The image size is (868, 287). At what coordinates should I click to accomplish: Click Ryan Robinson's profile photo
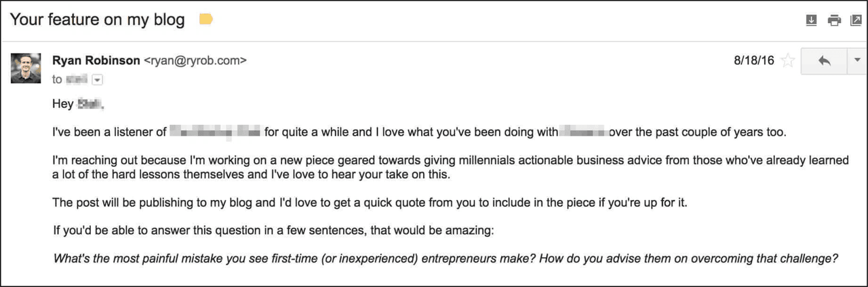(26, 68)
